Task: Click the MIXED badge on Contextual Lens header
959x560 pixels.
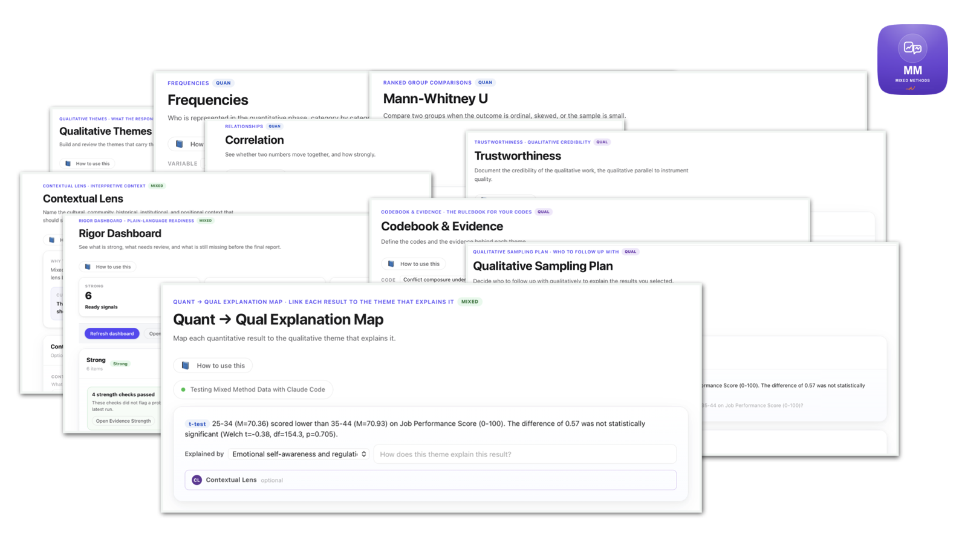Action: (x=157, y=186)
